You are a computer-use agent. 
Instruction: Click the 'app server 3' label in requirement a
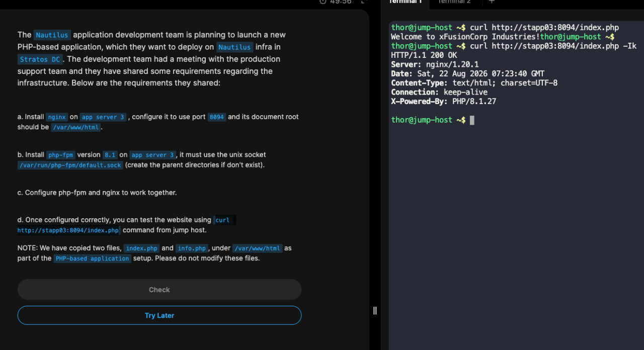[103, 117]
